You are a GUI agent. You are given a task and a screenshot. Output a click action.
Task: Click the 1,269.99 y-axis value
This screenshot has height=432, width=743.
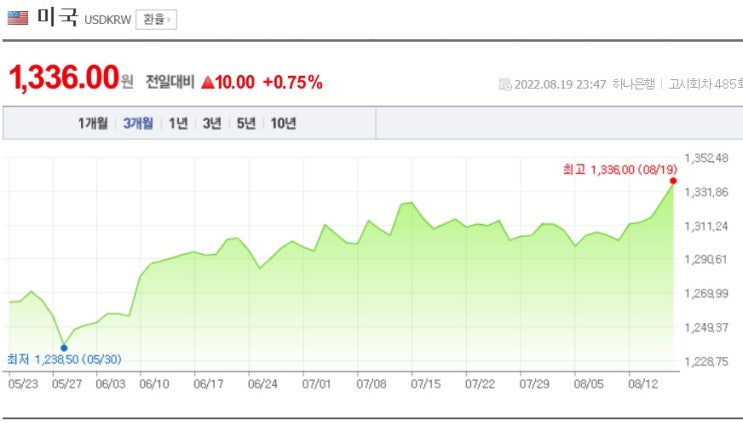(707, 294)
